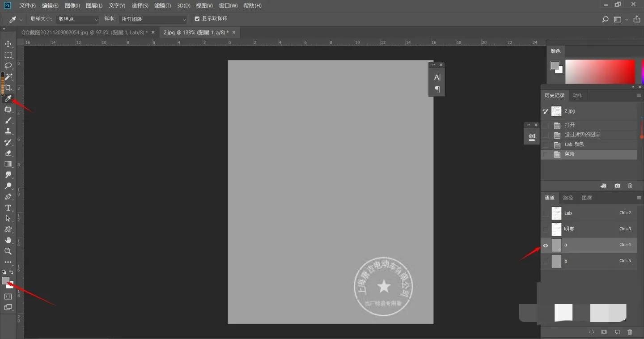Viewport: 644px width, 339px height.
Task: Switch to the 图层 panel tab
Action: pos(587,198)
